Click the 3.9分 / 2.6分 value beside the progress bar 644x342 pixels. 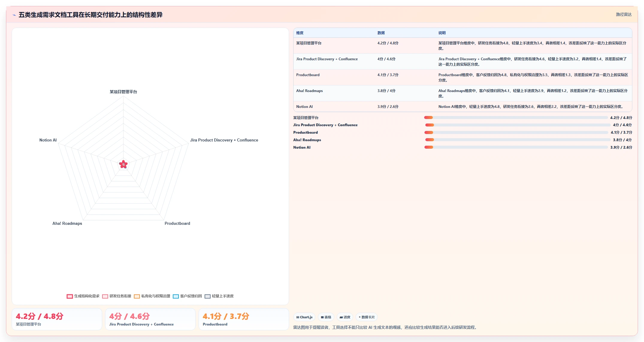pyautogui.click(x=621, y=147)
